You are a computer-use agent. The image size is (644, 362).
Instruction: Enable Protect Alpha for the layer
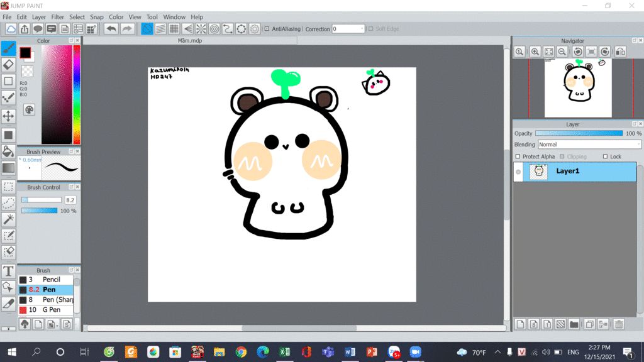[518, 156]
